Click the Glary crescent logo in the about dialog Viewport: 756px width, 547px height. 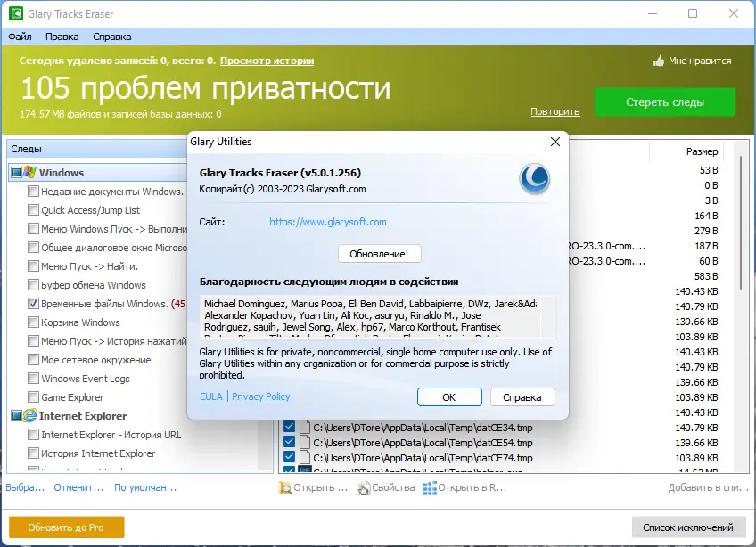535,179
